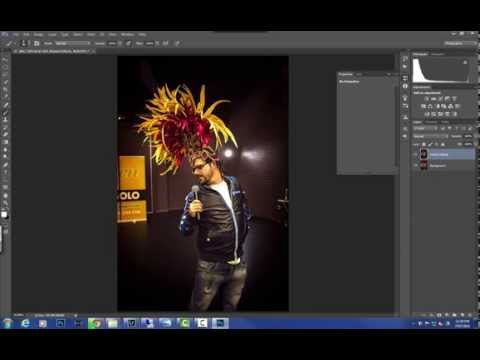Click the brush Opacity value field
Viewport: 480px width, 360px height.
(x=111, y=43)
